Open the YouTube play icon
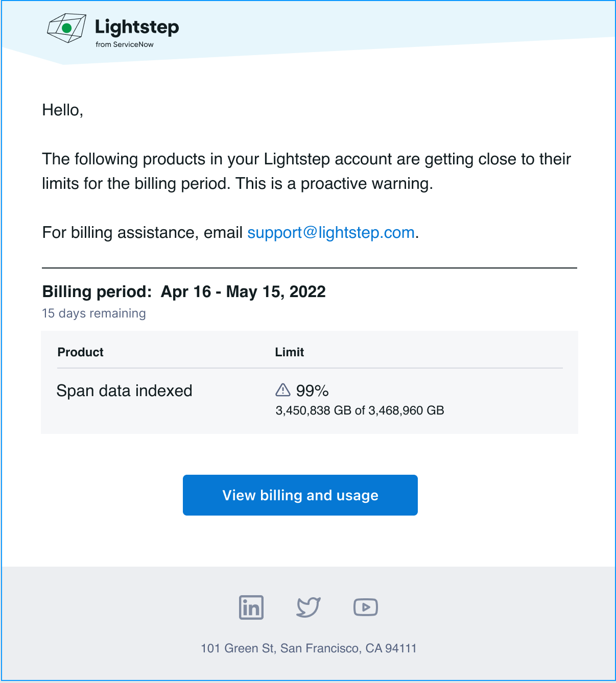616x683 pixels. click(x=366, y=607)
